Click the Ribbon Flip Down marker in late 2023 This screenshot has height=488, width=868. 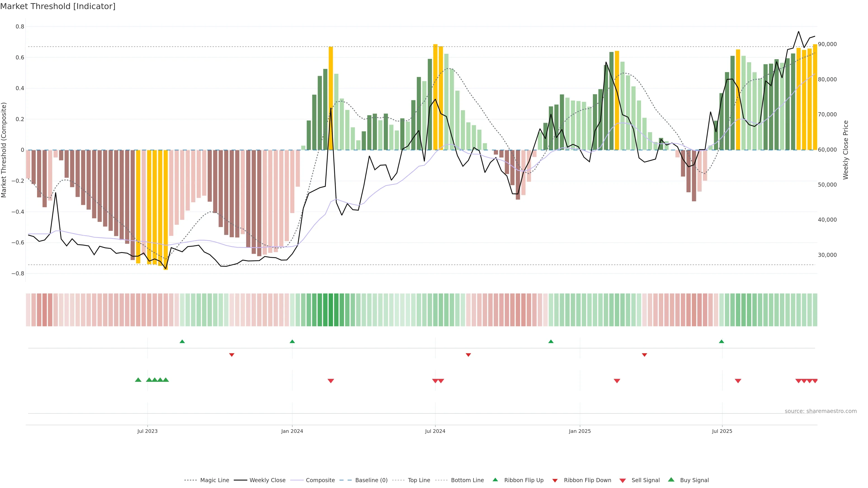pyautogui.click(x=231, y=355)
